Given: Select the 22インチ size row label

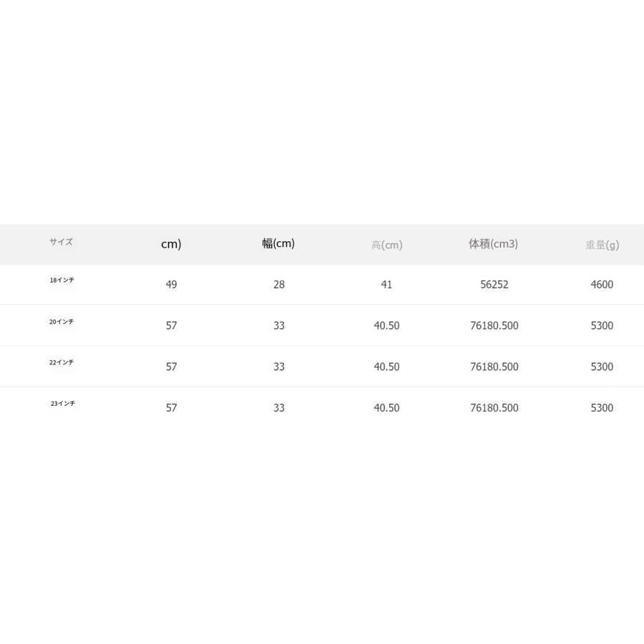Looking at the screenshot, I should [x=62, y=362].
